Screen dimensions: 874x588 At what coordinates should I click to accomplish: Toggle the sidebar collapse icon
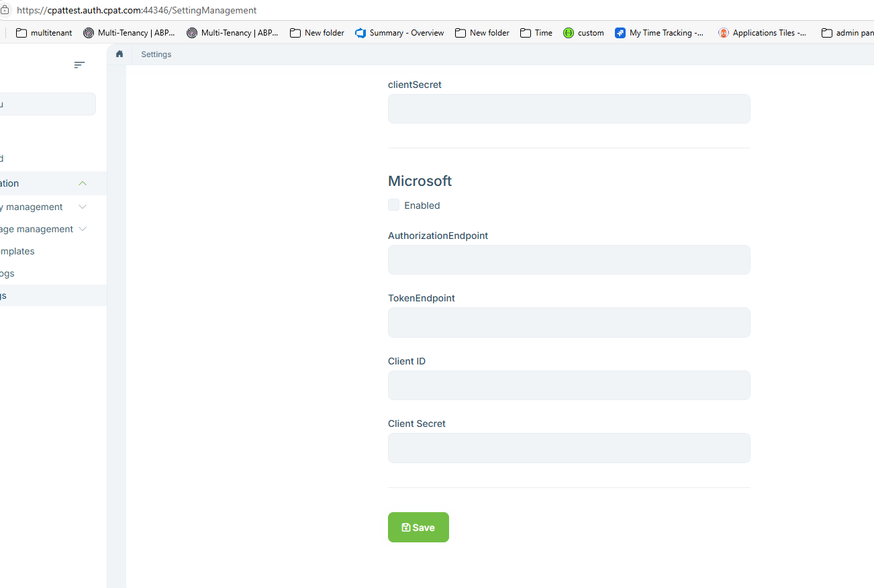click(x=79, y=65)
